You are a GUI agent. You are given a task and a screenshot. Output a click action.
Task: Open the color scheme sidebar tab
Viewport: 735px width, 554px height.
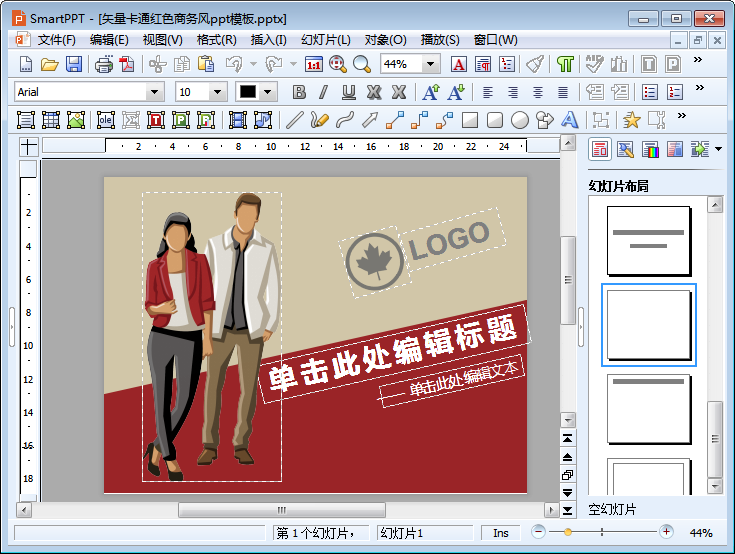(650, 150)
